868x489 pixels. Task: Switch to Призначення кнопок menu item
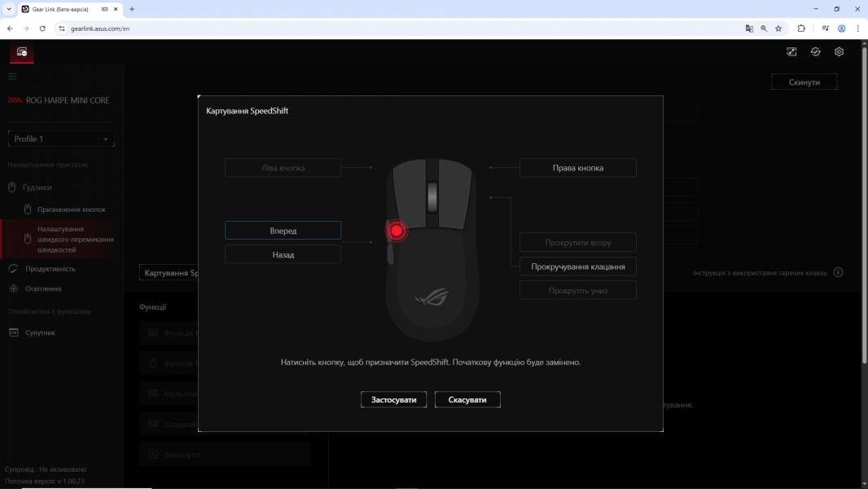coord(27,209)
